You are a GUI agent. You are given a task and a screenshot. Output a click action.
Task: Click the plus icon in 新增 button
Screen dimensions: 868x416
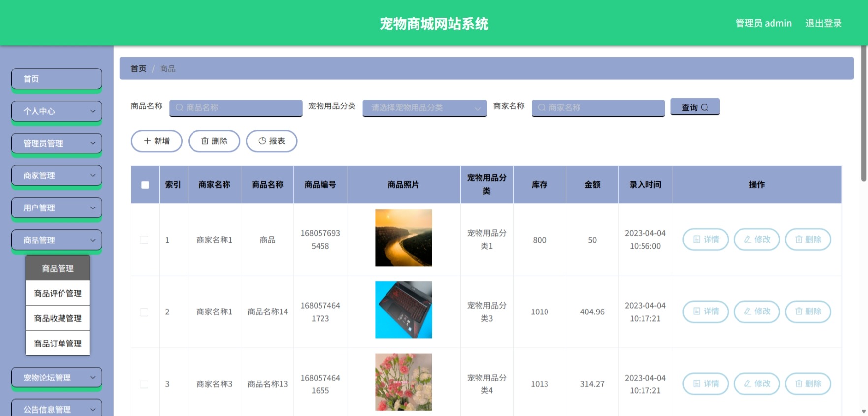147,141
